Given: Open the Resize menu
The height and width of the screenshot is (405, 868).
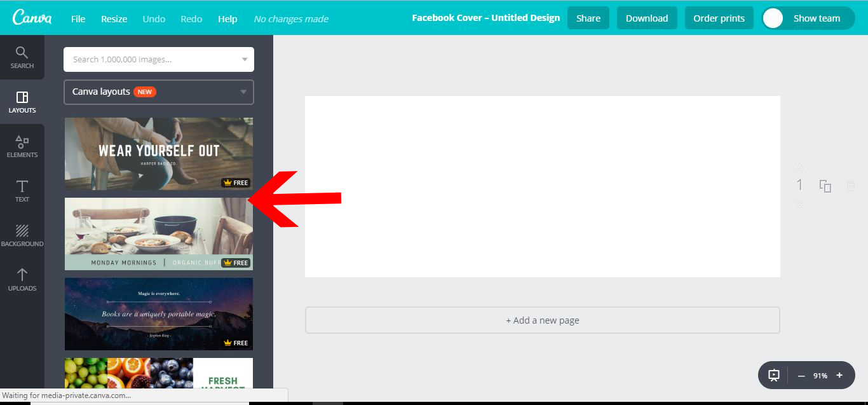Looking at the screenshot, I should click(x=114, y=18).
